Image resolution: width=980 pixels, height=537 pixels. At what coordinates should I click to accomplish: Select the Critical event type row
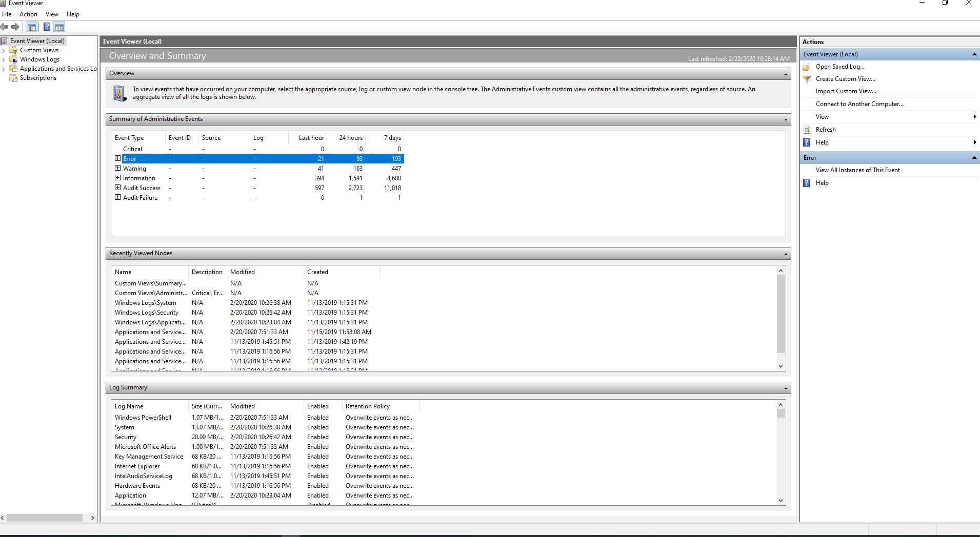pyautogui.click(x=258, y=149)
